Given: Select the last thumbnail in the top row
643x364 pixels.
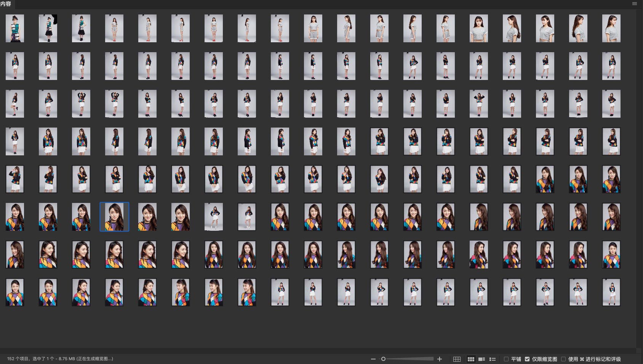Looking at the screenshot, I should click(x=611, y=29).
